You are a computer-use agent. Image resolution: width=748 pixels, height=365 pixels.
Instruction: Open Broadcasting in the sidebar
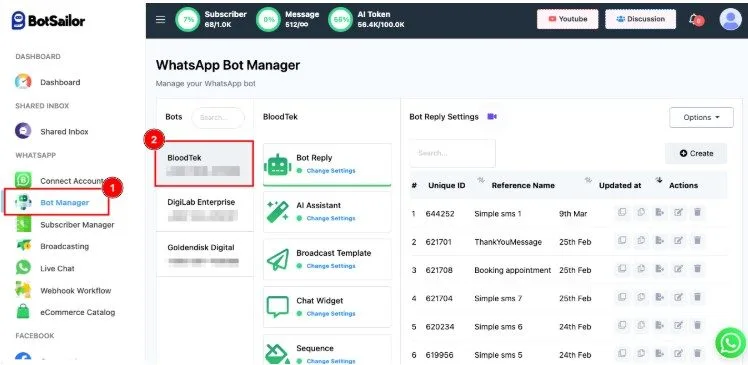pos(64,247)
